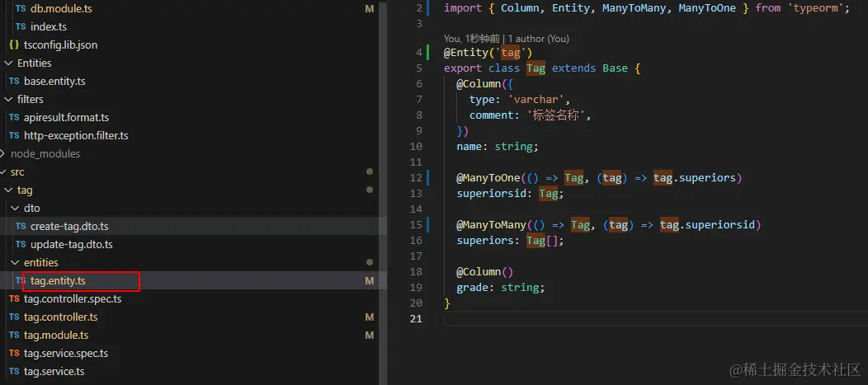Click line number 12 in gutter

pyautogui.click(x=416, y=177)
